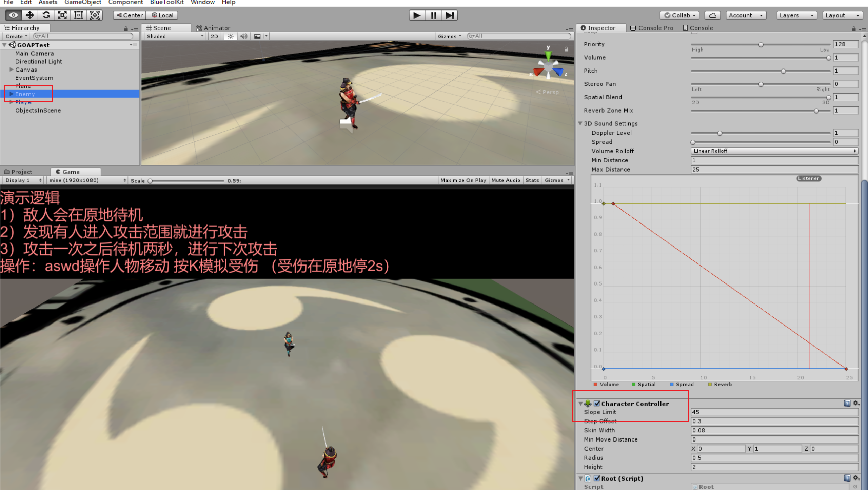Expand the Enemy object

[12, 94]
